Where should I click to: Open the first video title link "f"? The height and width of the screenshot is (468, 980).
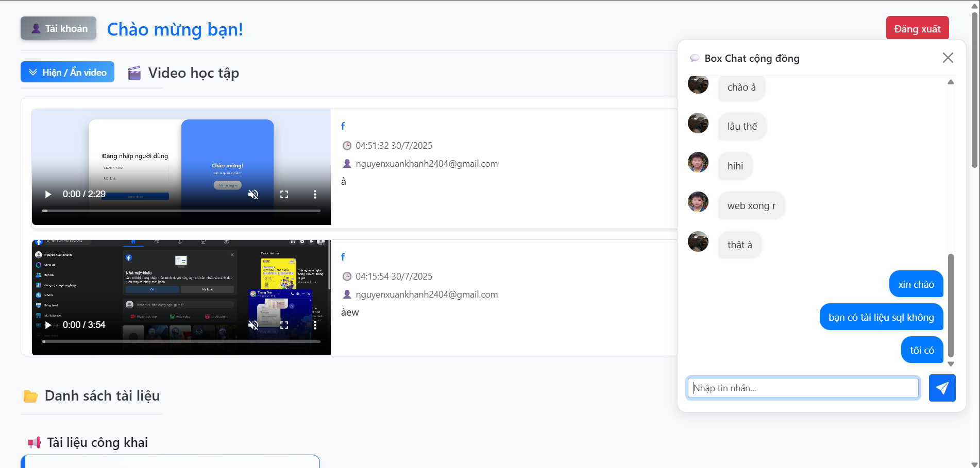click(343, 126)
